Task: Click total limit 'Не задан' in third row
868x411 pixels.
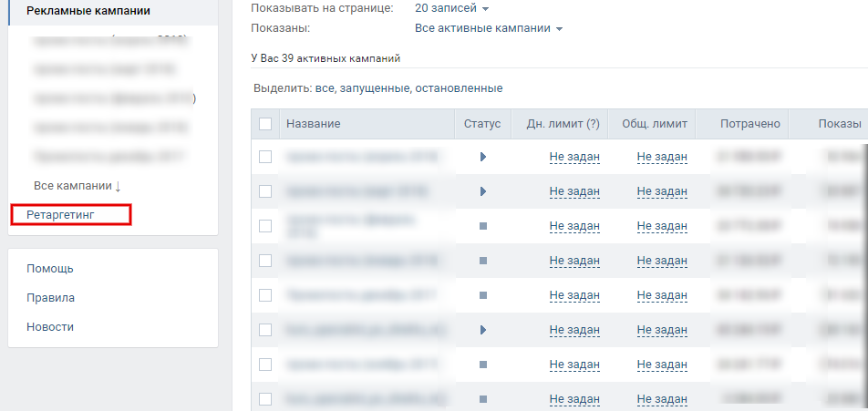Action: pos(662,226)
